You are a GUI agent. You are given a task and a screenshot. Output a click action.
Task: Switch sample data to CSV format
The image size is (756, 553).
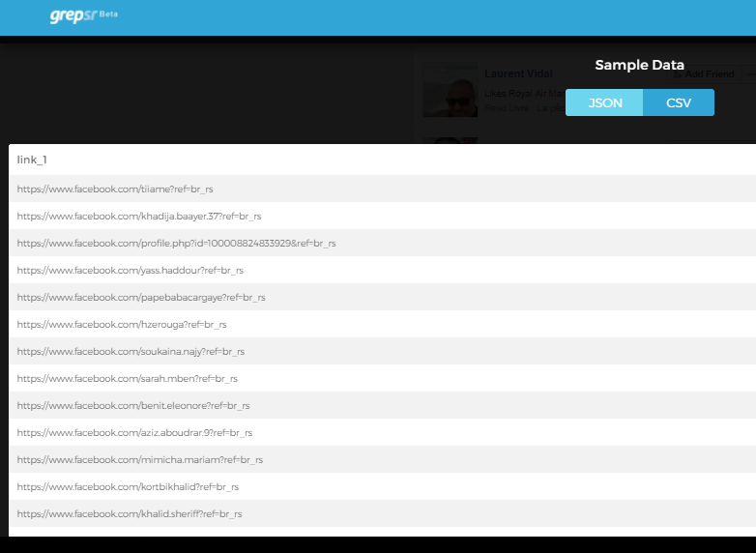tap(679, 102)
